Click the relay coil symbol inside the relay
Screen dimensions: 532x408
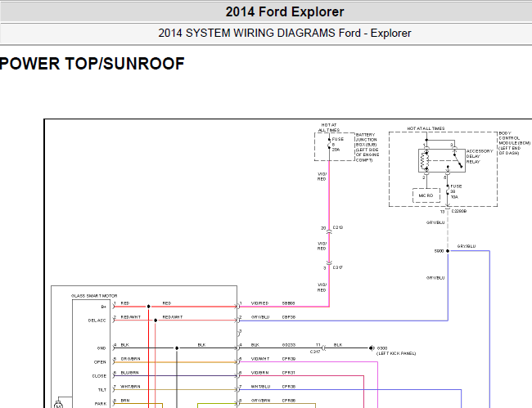click(x=423, y=160)
